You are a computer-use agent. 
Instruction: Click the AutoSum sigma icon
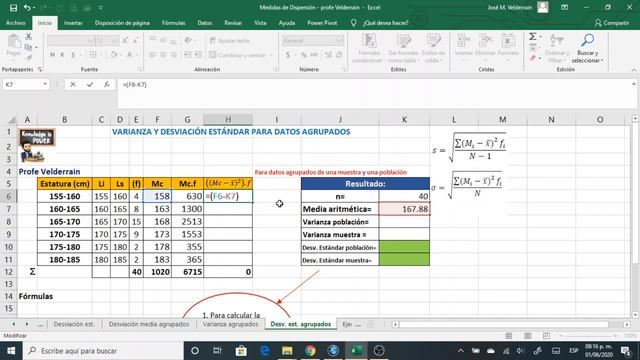point(533,36)
